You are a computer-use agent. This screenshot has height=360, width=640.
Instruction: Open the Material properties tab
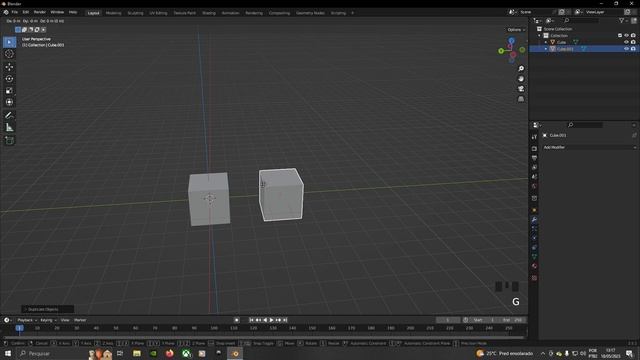534,266
